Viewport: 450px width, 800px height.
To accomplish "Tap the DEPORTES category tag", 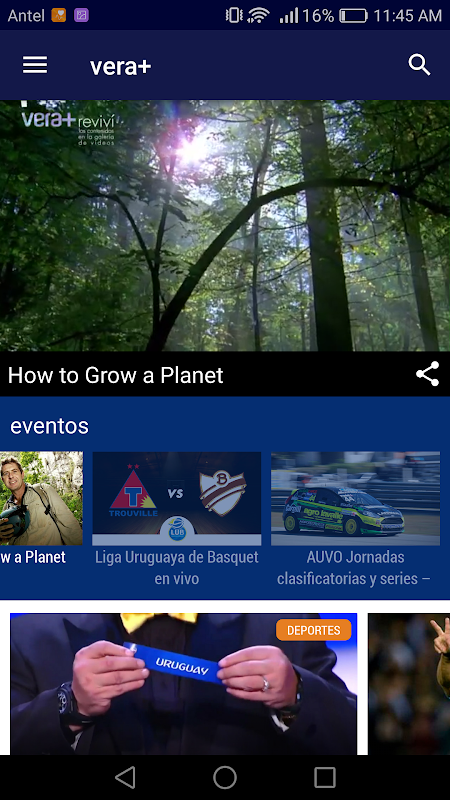I will pyautogui.click(x=314, y=630).
